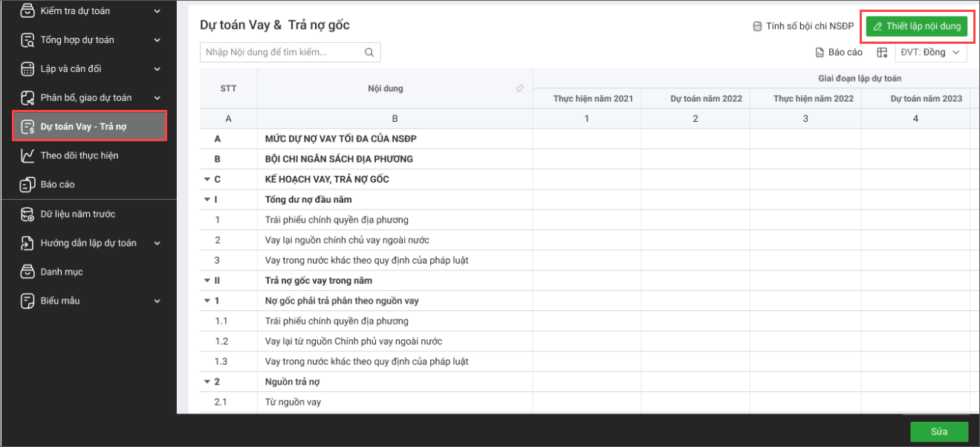Click the Tính số bội chi NSĐP icon
The width and height of the screenshot is (980, 447).
[757, 27]
